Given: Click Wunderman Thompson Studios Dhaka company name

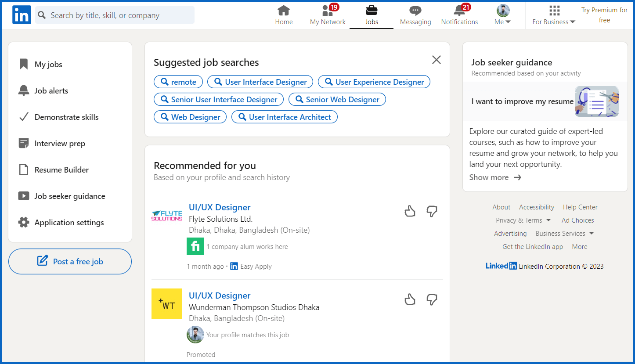Looking at the screenshot, I should coord(254,307).
